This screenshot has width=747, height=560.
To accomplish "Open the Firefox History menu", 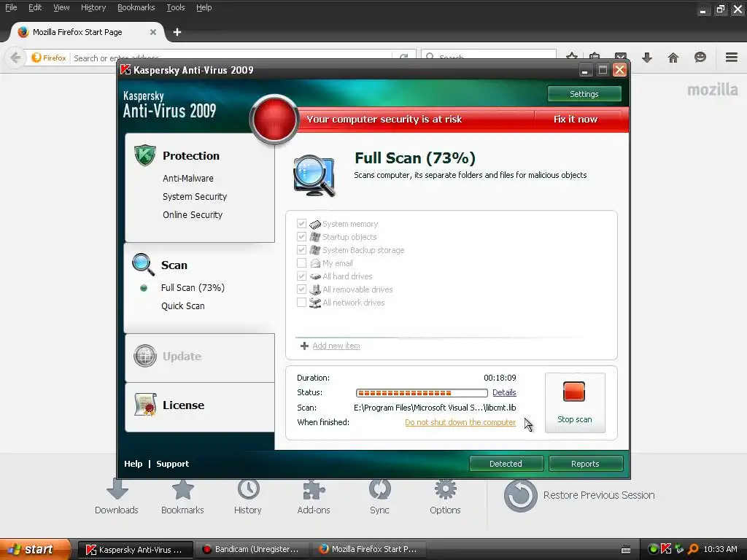I will pos(93,7).
